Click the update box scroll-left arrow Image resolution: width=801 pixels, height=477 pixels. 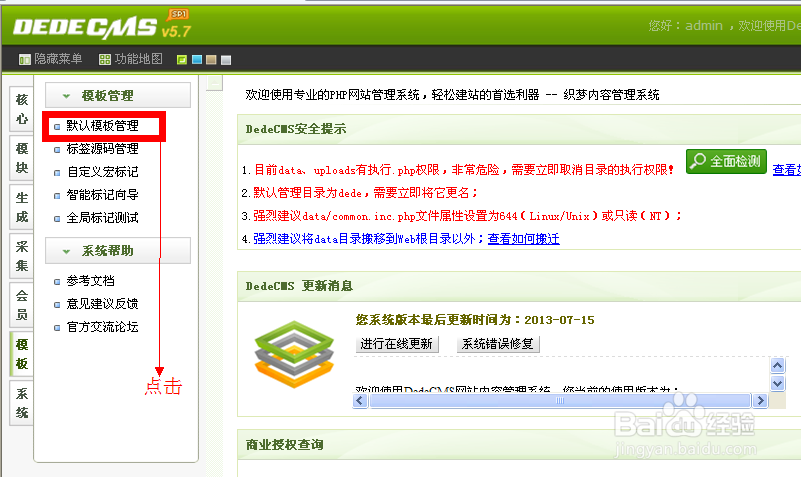tap(360, 401)
